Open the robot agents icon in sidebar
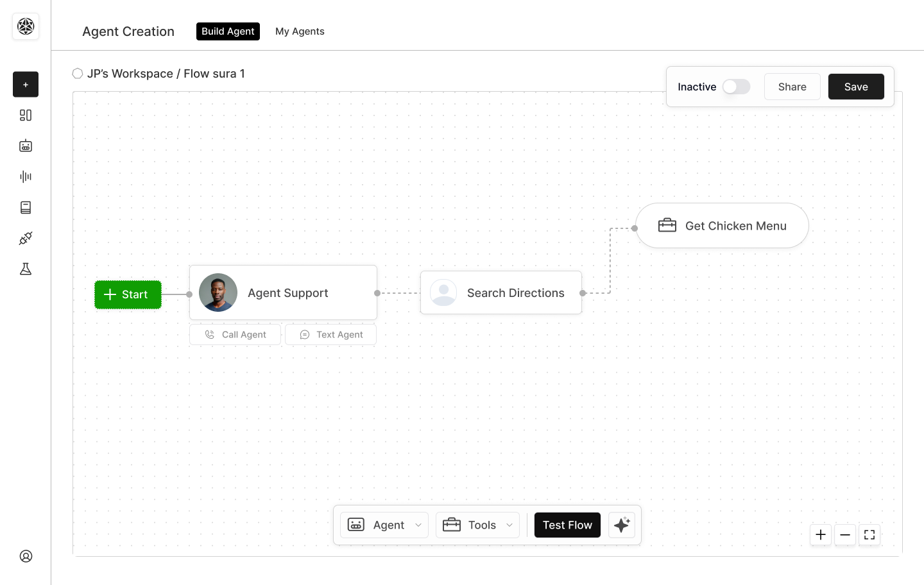Image resolution: width=924 pixels, height=585 pixels. tap(26, 146)
